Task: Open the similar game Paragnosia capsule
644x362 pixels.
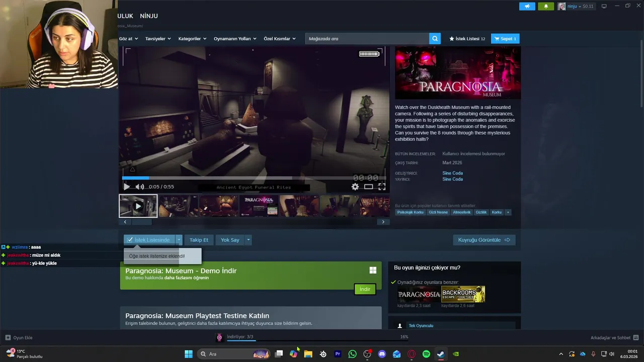Action: (x=419, y=294)
